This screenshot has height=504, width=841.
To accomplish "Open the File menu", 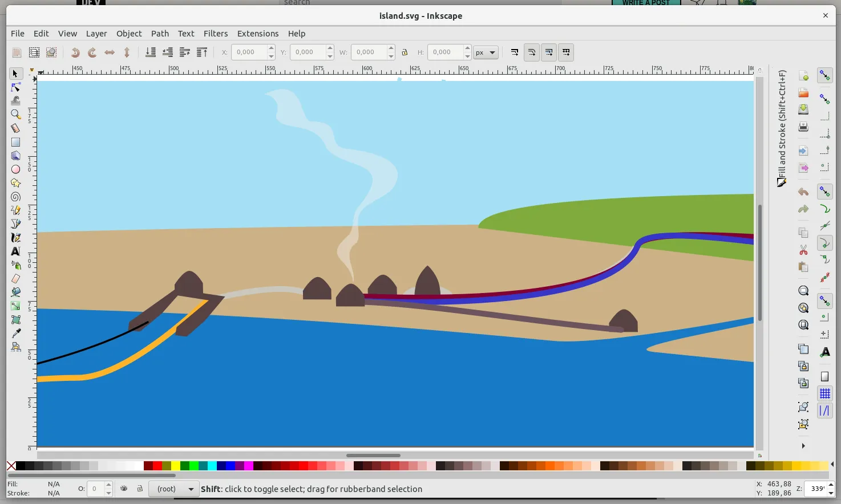I will tap(18, 34).
